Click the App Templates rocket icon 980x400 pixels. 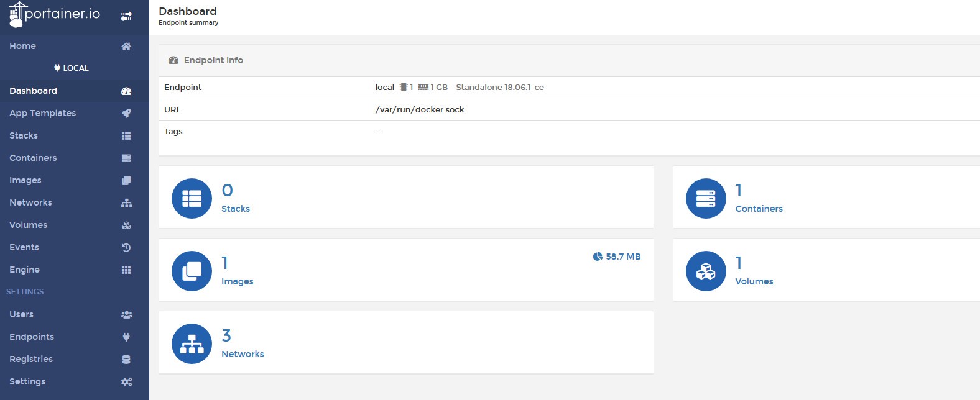point(126,114)
